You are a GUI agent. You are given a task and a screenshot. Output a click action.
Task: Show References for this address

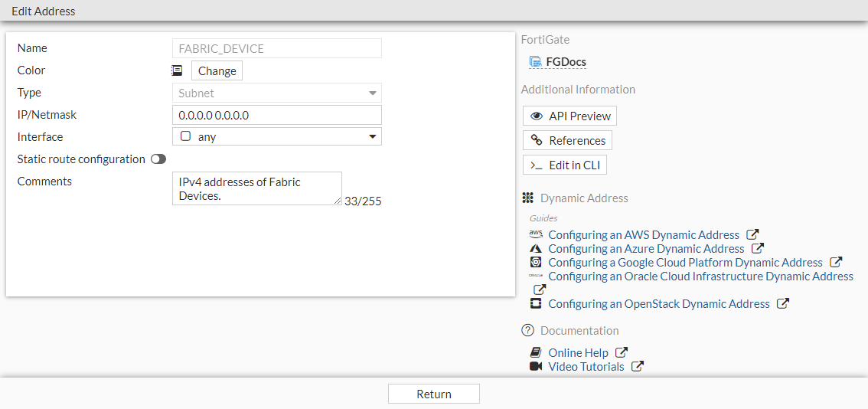click(x=568, y=141)
